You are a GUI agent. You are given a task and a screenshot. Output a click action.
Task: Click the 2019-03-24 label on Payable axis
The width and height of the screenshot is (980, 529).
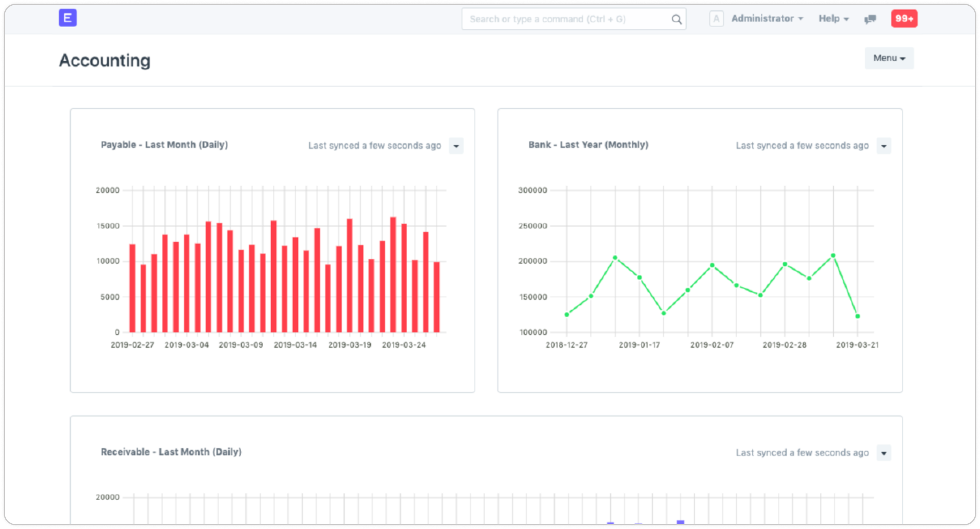coord(404,345)
